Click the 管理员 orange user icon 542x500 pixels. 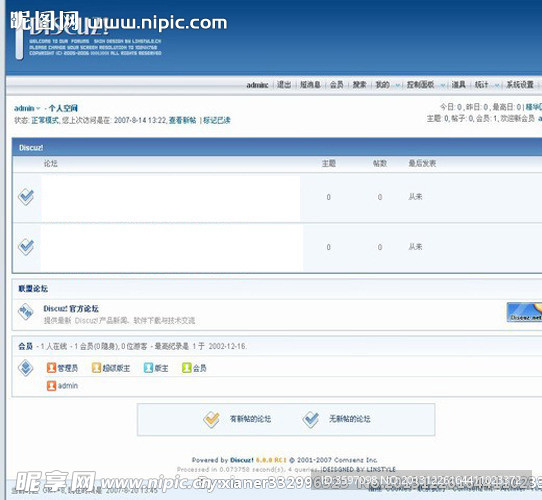52,368
